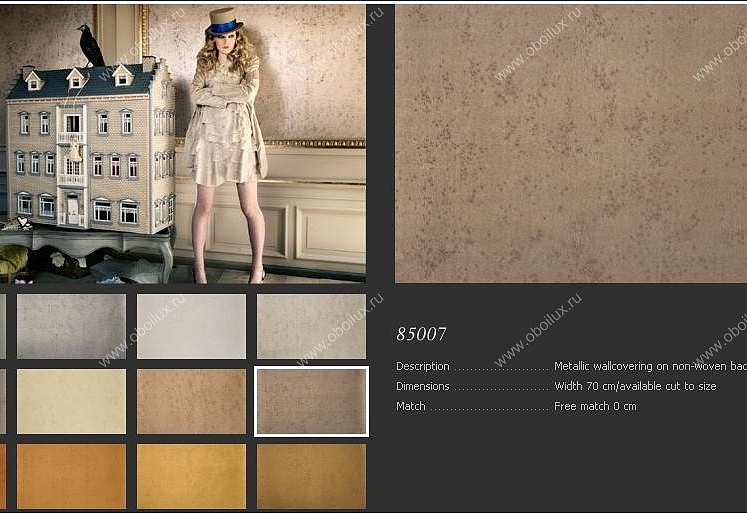Click the Match label

coord(411,406)
